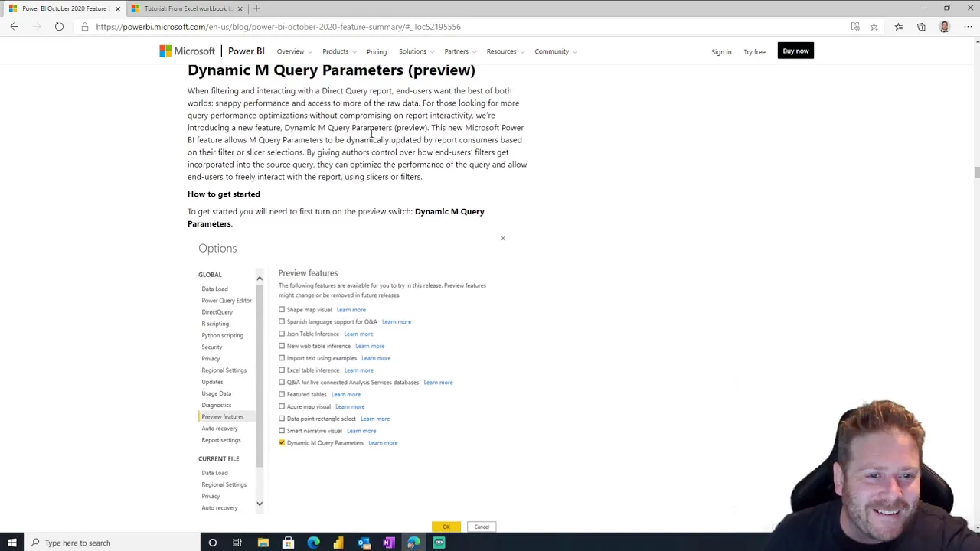Click the yellow OK button

tap(446, 527)
